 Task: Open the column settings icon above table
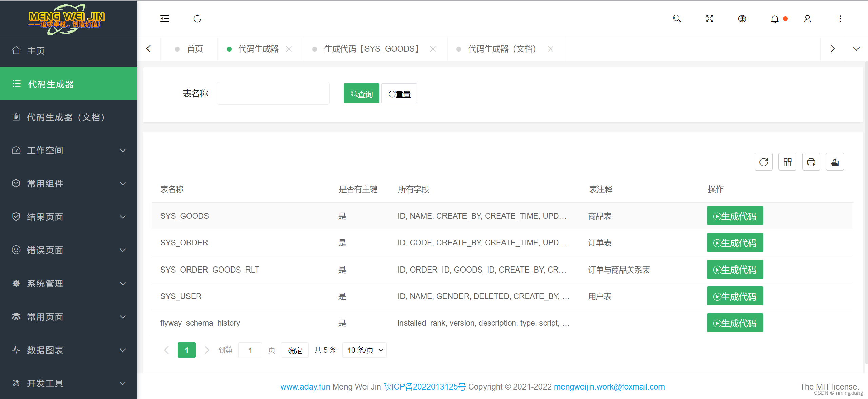click(787, 162)
